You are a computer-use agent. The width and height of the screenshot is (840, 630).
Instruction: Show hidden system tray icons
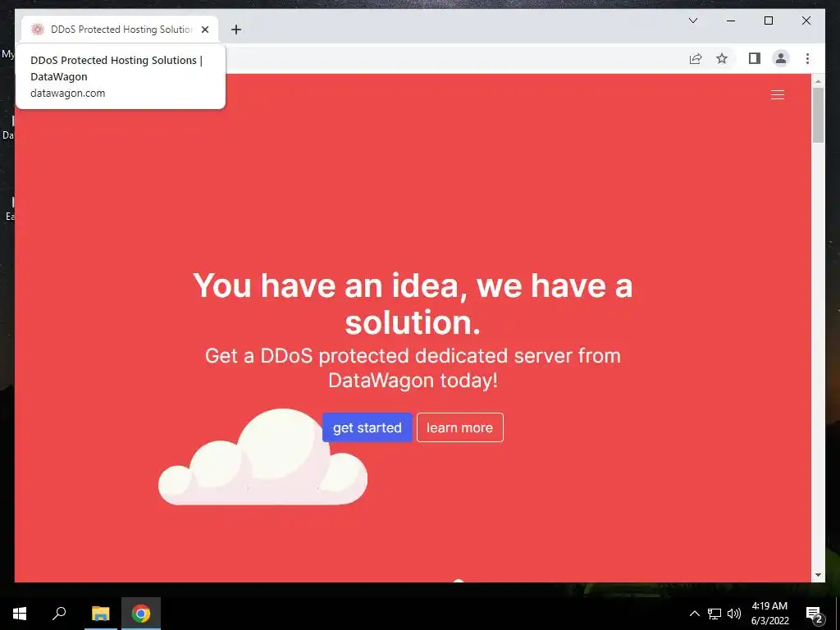(694, 614)
